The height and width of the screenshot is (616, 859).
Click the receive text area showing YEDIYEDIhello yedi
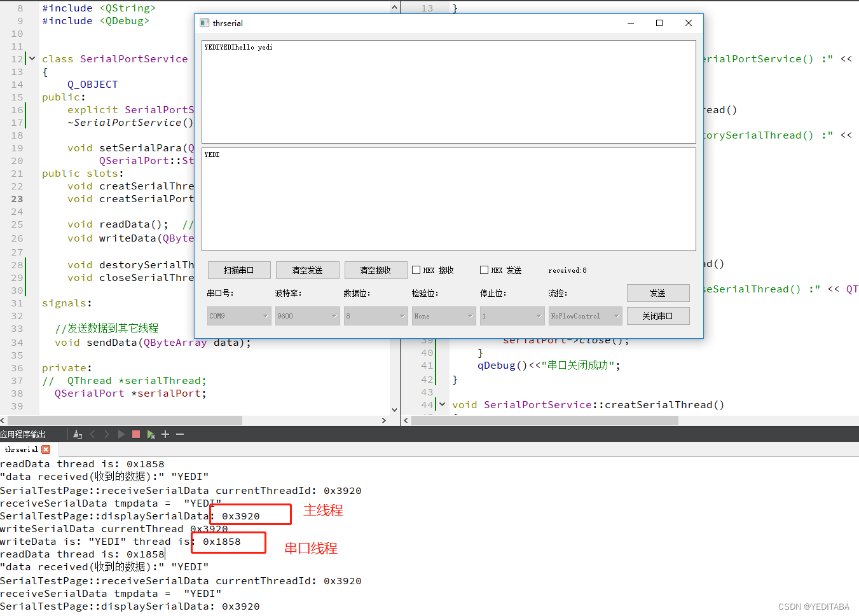point(449,92)
